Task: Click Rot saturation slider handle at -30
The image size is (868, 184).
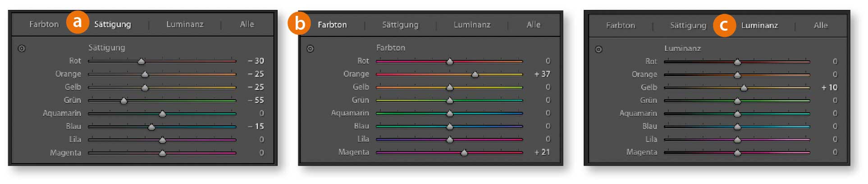Action: [x=141, y=61]
